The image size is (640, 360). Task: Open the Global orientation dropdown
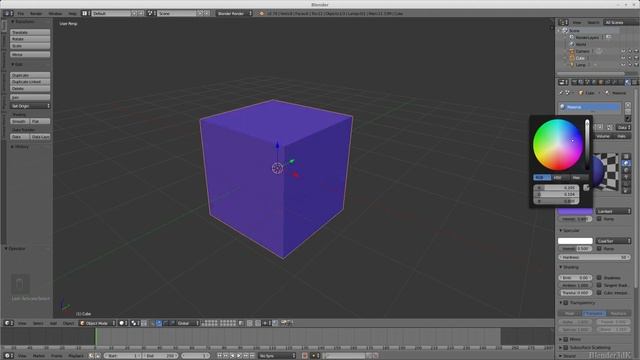(188, 323)
